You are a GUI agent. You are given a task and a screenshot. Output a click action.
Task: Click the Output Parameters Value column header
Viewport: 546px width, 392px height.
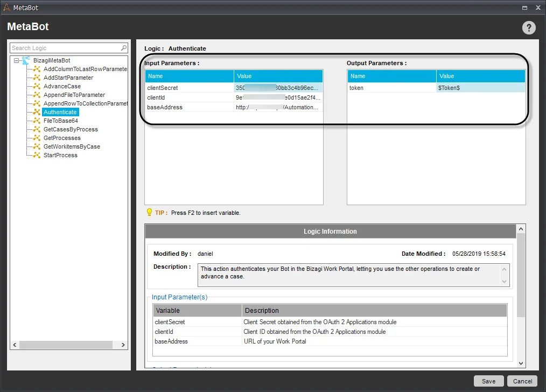(x=480, y=76)
